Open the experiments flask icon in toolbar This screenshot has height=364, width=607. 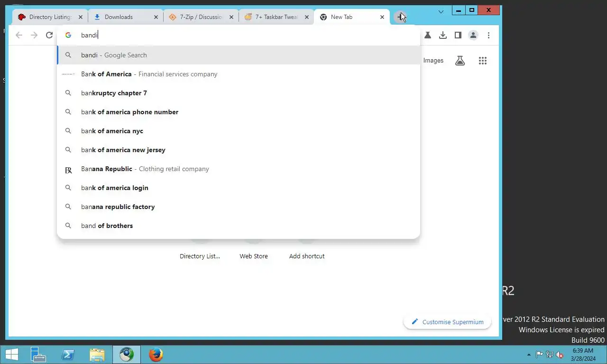coord(428,35)
